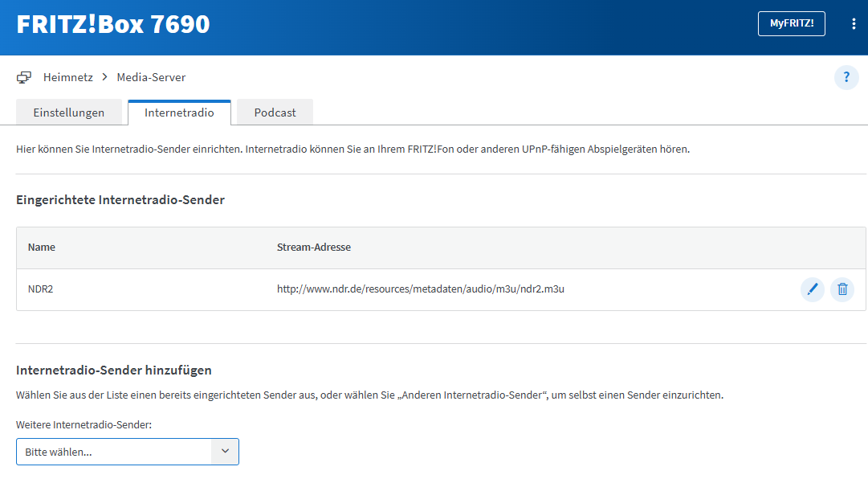Open the help question mark icon
This screenshot has height=479, width=868.
[846, 78]
